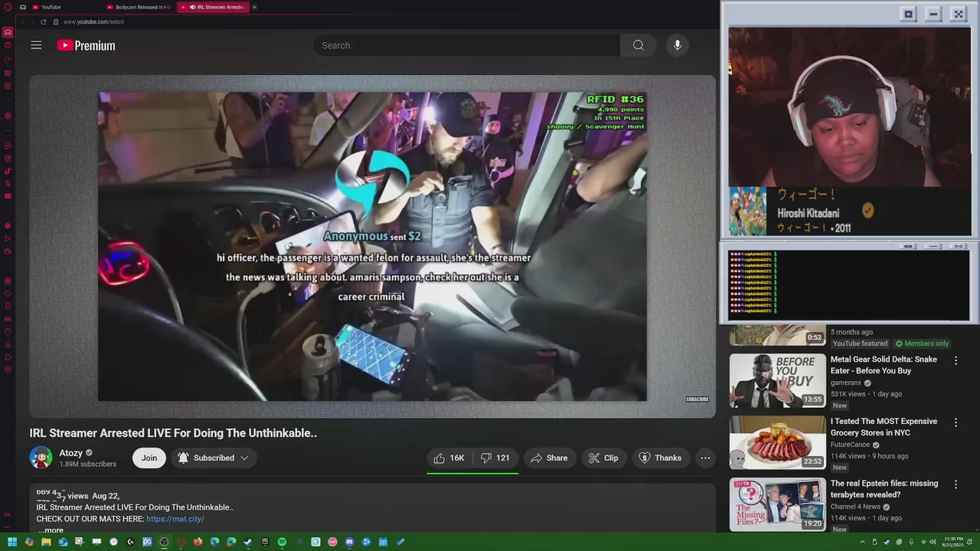980x551 pixels.
Task: Go back with browser back arrow
Action: pos(23,21)
